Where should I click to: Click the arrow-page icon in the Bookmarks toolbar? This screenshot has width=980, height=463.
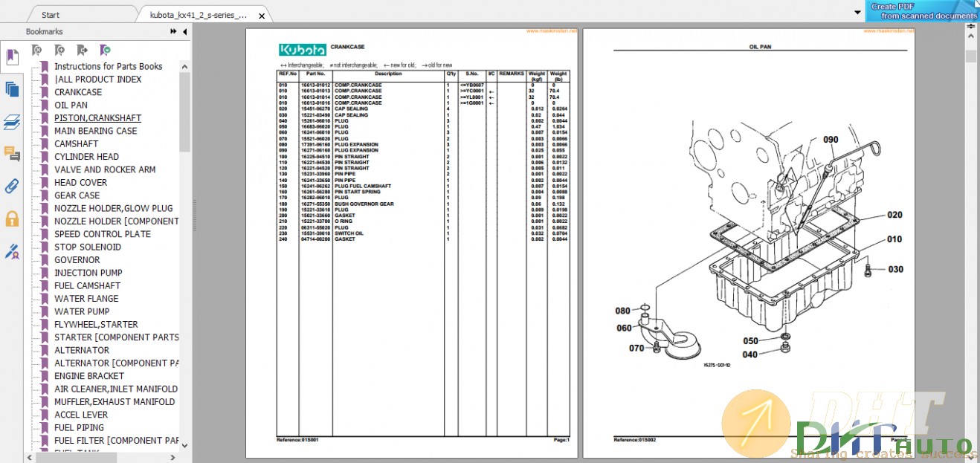pyautogui.click(x=82, y=50)
